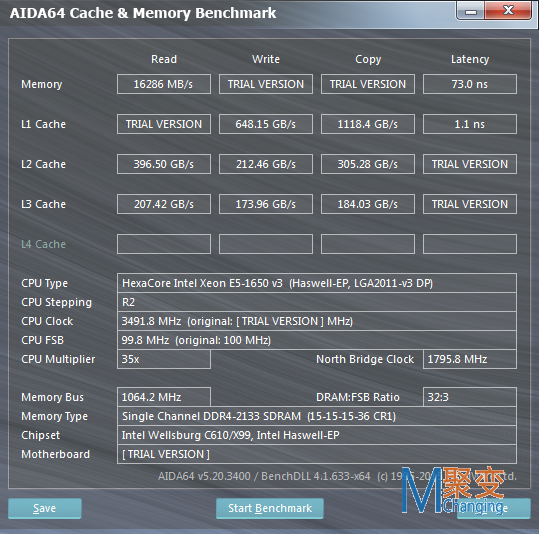Click the Read column header

coord(164,59)
